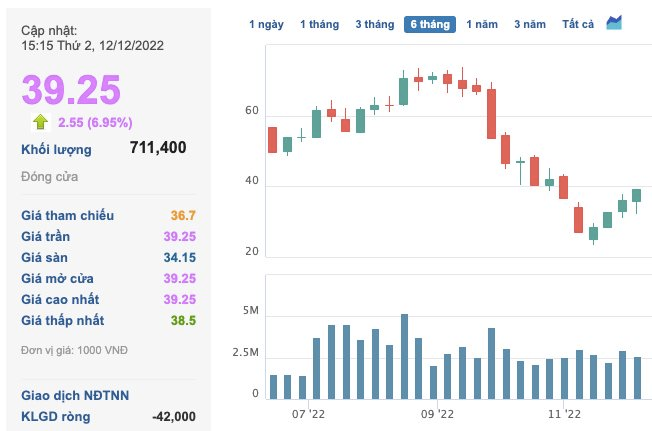This screenshot has height=431, width=652.
Task: Show 1 năm chart period
Action: point(482,24)
